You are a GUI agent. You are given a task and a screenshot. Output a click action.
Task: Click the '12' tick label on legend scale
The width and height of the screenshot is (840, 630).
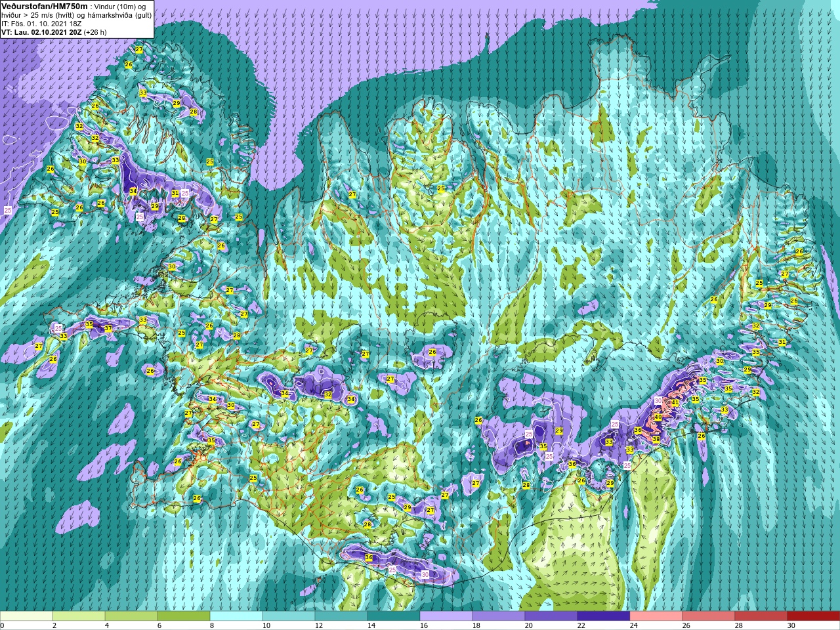318,625
